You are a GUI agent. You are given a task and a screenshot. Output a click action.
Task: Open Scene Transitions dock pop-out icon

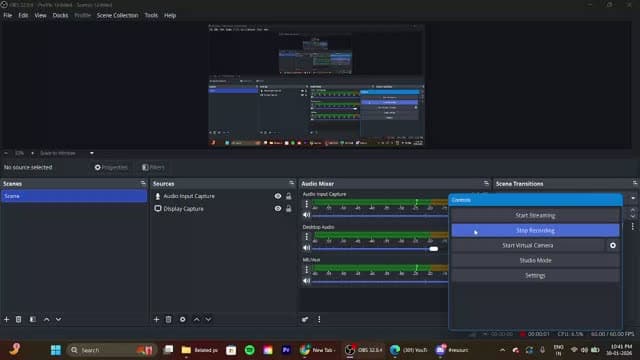[x=635, y=183]
